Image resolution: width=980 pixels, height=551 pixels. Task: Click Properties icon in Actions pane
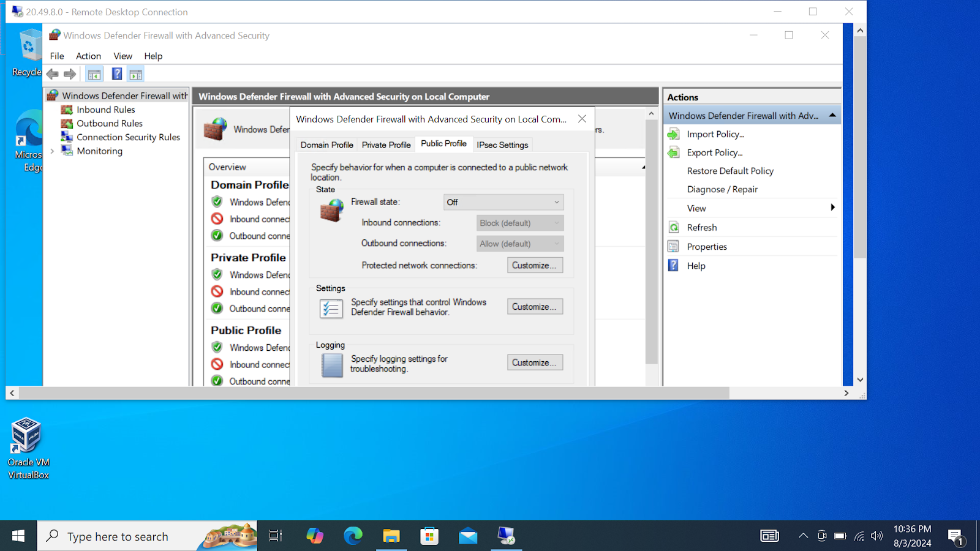click(x=674, y=246)
